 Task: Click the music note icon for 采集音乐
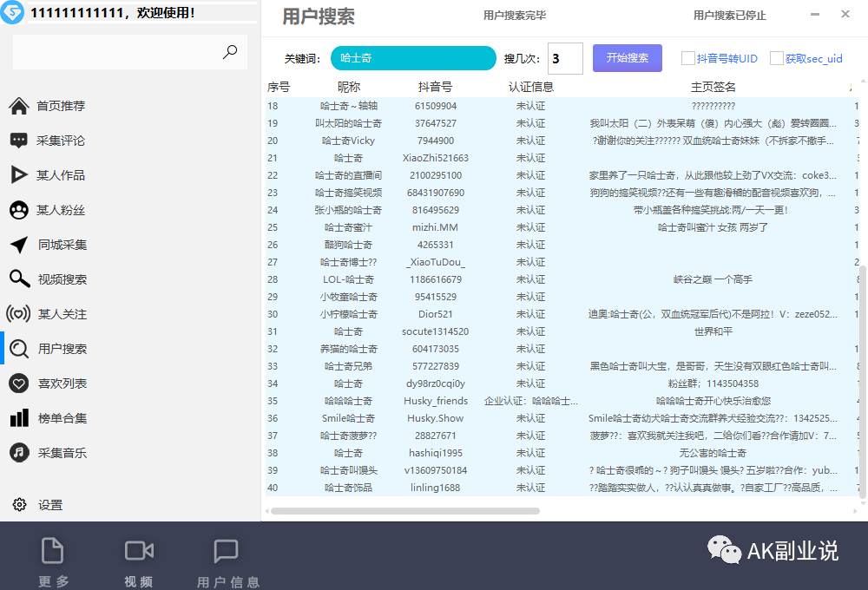pyautogui.click(x=19, y=453)
